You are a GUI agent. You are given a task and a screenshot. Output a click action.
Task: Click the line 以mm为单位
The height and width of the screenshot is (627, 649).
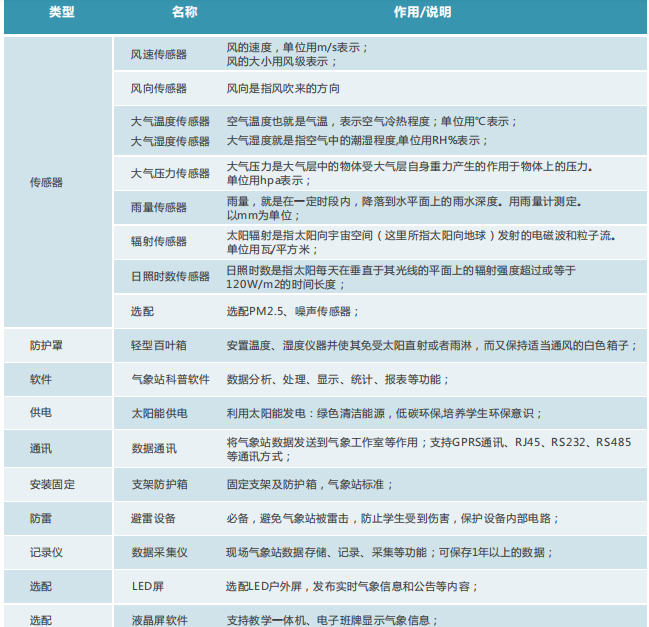click(x=263, y=216)
